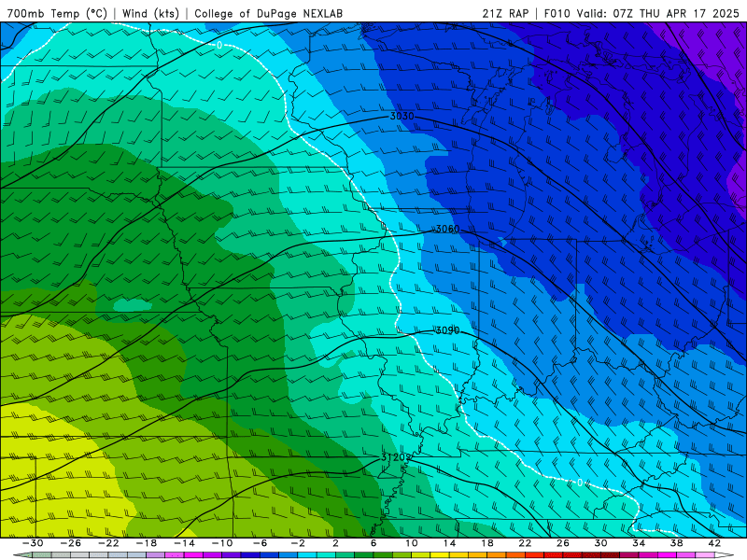The image size is (747, 560).
Task: Click the '3120' height contour label
Action: pyautogui.click(x=395, y=457)
